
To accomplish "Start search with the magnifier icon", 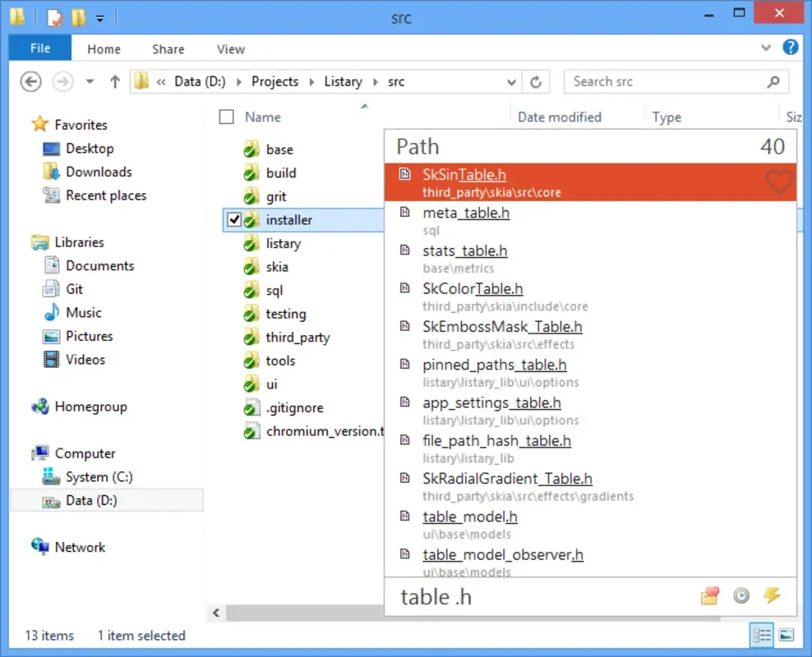I will [773, 82].
